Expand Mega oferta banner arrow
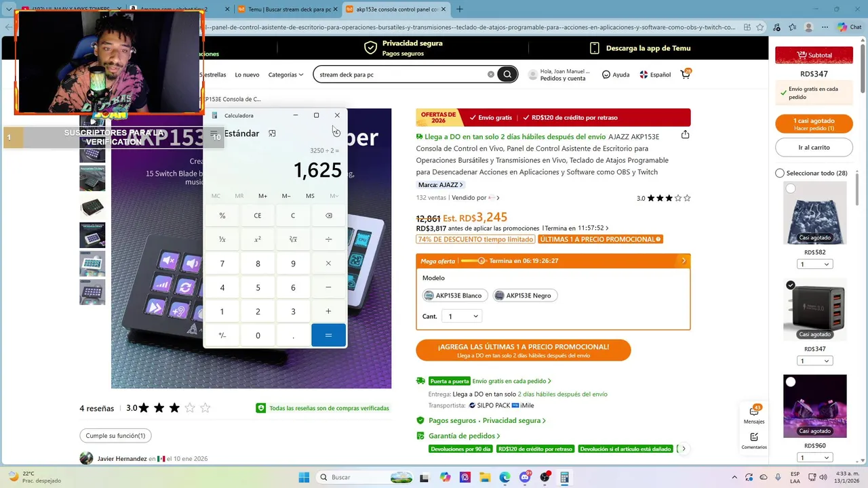The height and width of the screenshot is (488, 868). point(684,261)
